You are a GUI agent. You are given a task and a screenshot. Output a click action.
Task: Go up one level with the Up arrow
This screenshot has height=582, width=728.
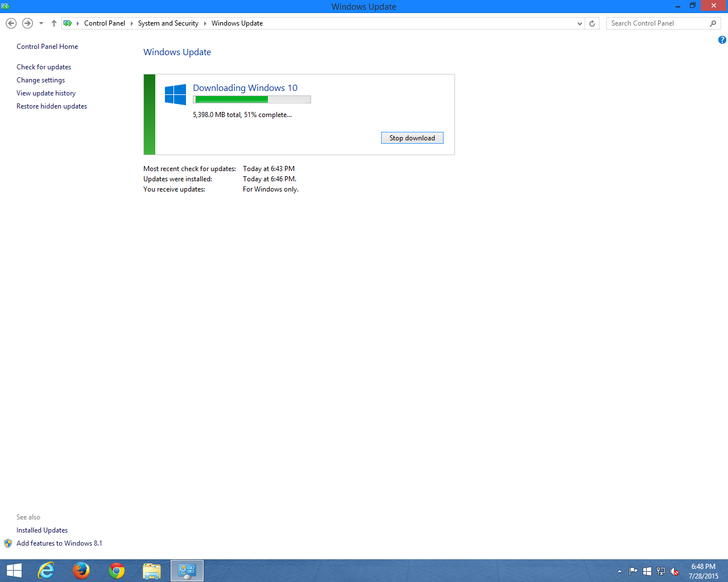pyautogui.click(x=54, y=23)
